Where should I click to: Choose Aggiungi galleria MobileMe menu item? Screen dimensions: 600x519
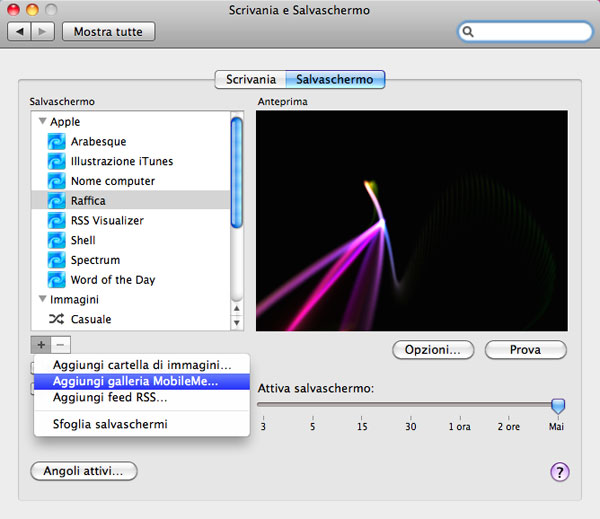point(142,381)
